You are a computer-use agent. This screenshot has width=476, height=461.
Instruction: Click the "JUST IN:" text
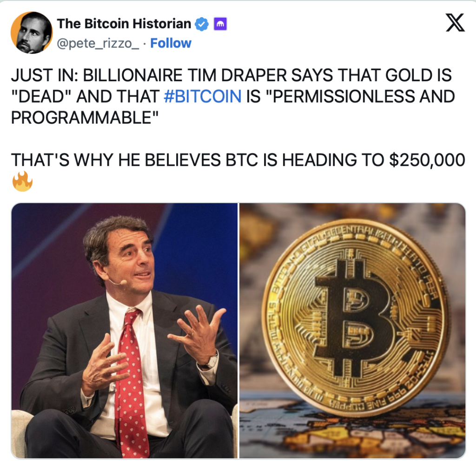[x=45, y=75]
